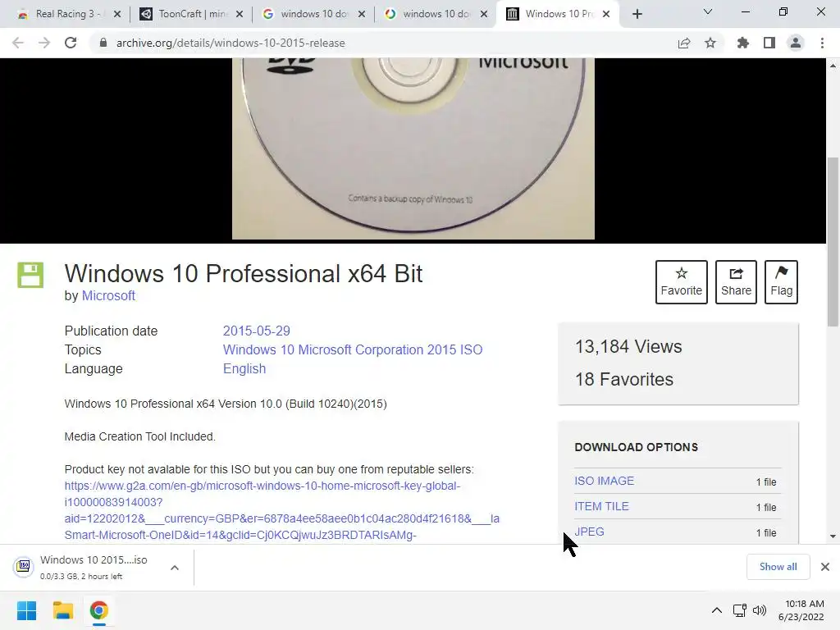Click the green floppy disk software icon
This screenshot has width=840, height=630.
pos(30,275)
